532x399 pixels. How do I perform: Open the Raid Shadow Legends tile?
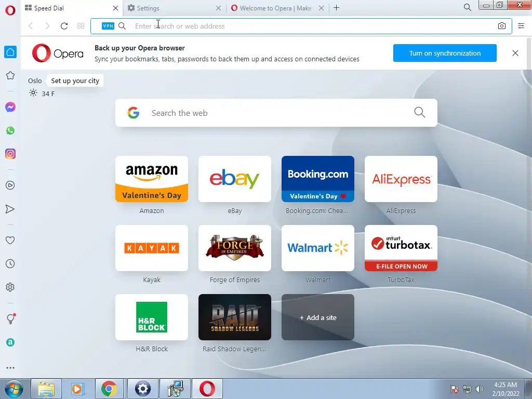235,317
